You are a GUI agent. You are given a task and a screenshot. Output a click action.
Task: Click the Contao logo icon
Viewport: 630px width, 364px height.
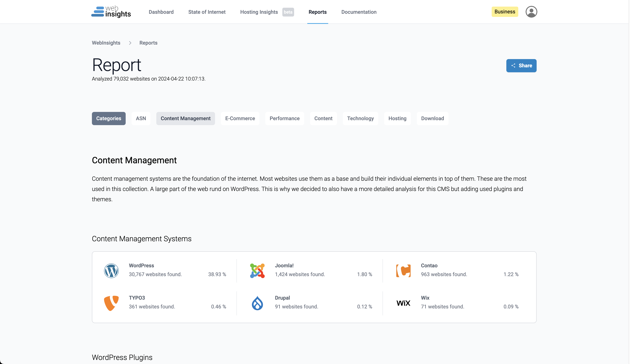click(403, 270)
